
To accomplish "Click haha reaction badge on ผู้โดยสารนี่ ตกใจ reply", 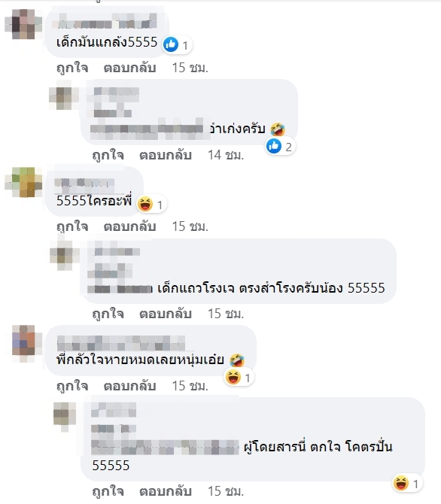I will [x=406, y=483].
